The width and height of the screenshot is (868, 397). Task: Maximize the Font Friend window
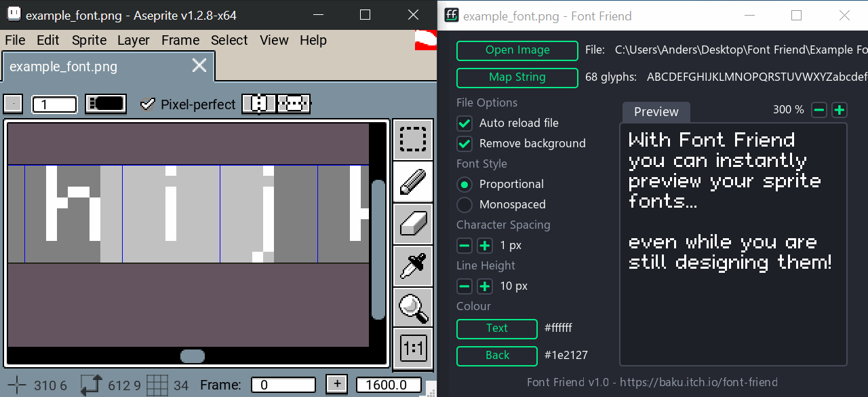click(x=797, y=15)
